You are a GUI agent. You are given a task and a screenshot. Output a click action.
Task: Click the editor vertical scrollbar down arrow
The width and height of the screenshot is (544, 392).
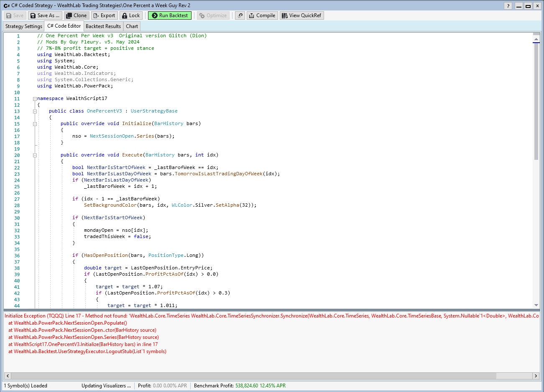pos(536,305)
